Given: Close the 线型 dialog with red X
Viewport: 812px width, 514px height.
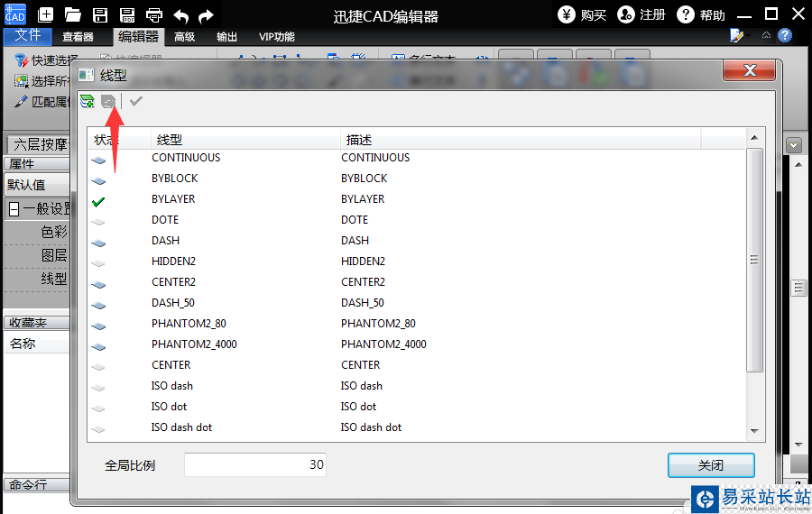Looking at the screenshot, I should pos(750,70).
